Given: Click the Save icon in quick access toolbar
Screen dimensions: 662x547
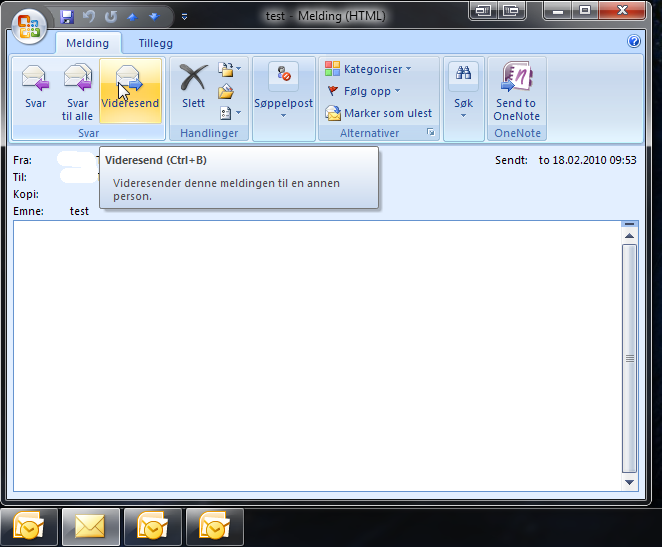Looking at the screenshot, I should [x=67, y=17].
